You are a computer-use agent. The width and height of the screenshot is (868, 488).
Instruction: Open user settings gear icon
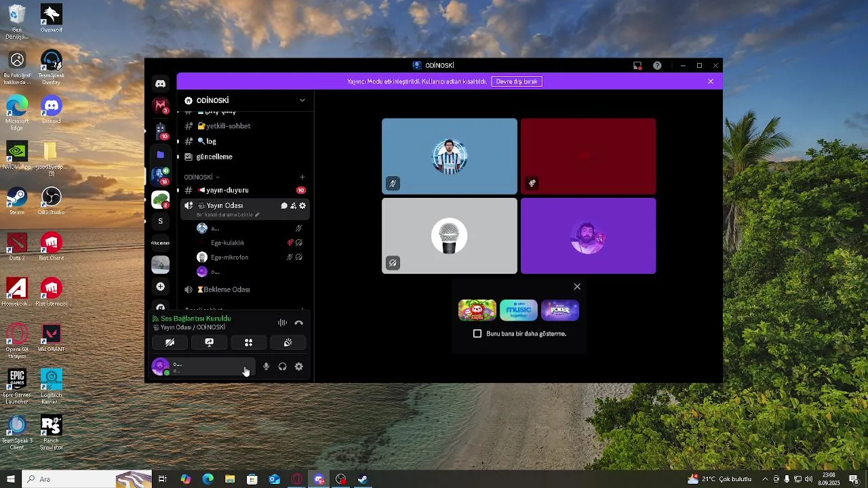tap(298, 367)
